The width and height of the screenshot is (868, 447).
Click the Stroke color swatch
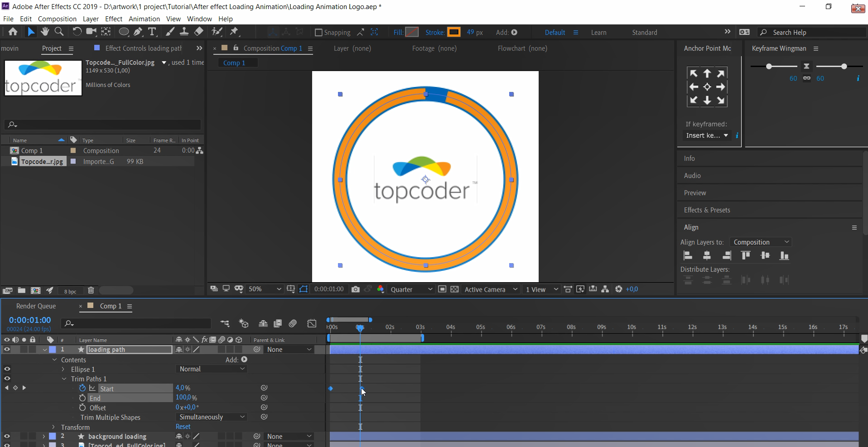point(453,32)
